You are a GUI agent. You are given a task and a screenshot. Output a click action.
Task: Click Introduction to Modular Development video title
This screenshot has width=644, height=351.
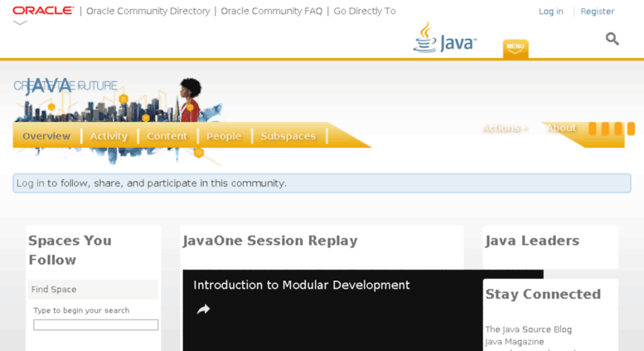coord(302,285)
